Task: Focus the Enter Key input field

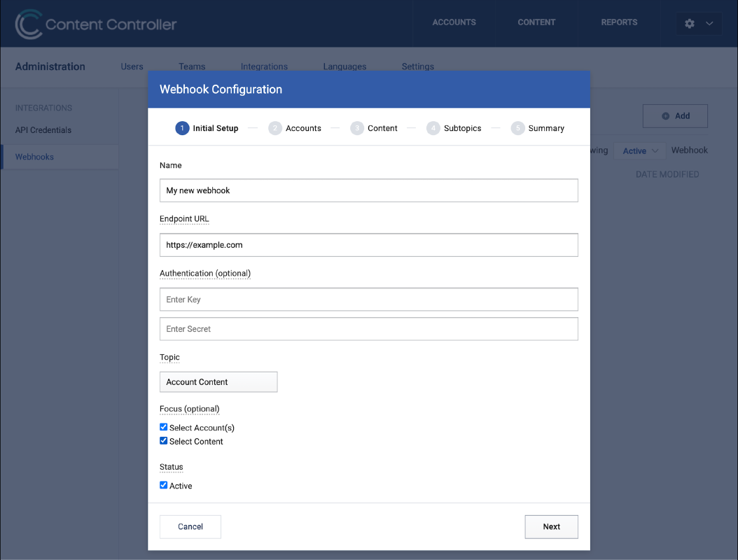Action: click(368, 300)
